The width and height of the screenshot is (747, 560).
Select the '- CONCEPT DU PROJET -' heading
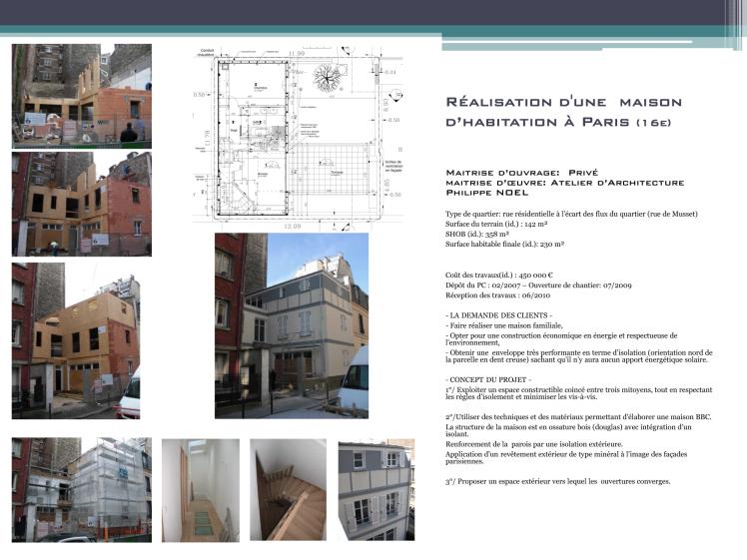coord(488,379)
